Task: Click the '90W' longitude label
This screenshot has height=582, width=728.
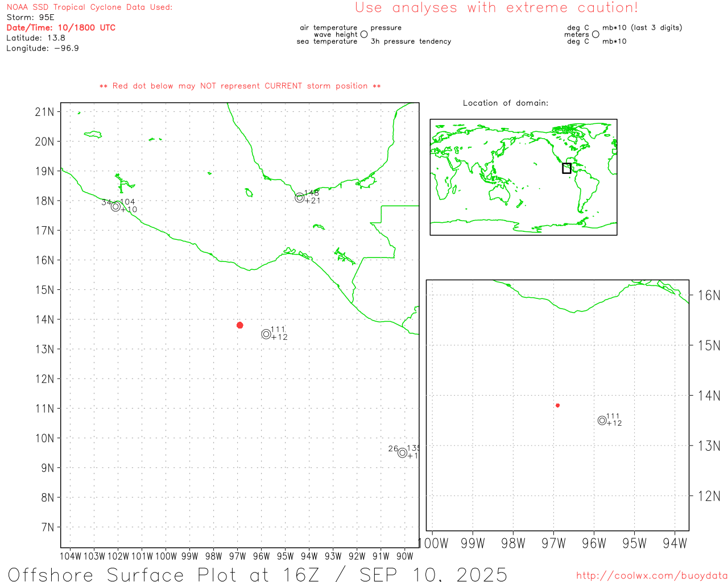Action: 405,556
